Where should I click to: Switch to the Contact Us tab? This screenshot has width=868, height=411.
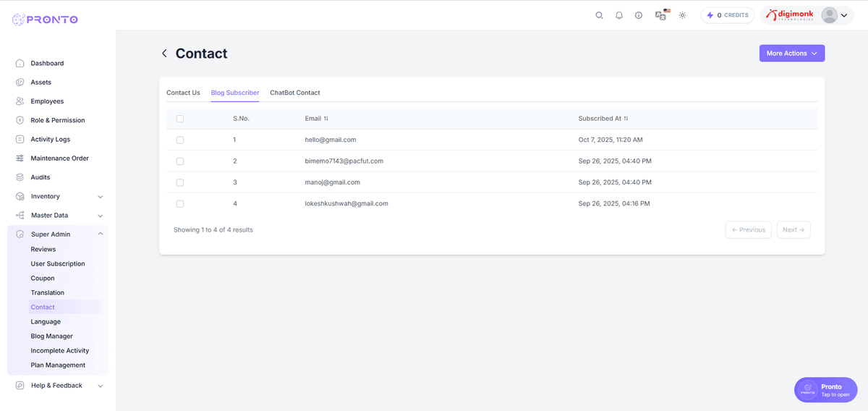183,93
